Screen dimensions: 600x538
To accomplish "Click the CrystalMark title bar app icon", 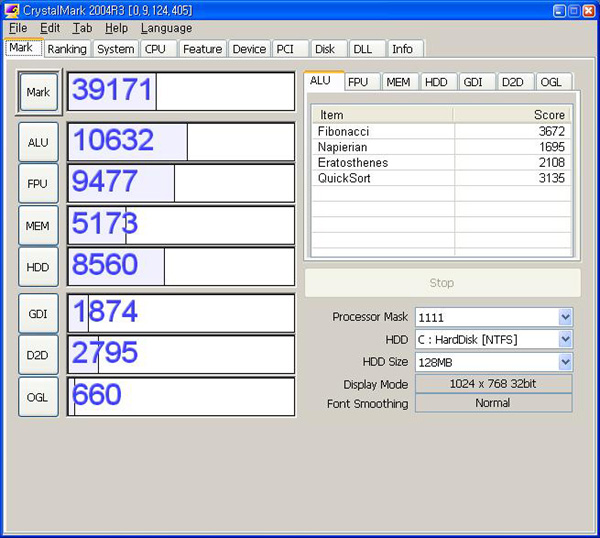I will (x=12, y=10).
